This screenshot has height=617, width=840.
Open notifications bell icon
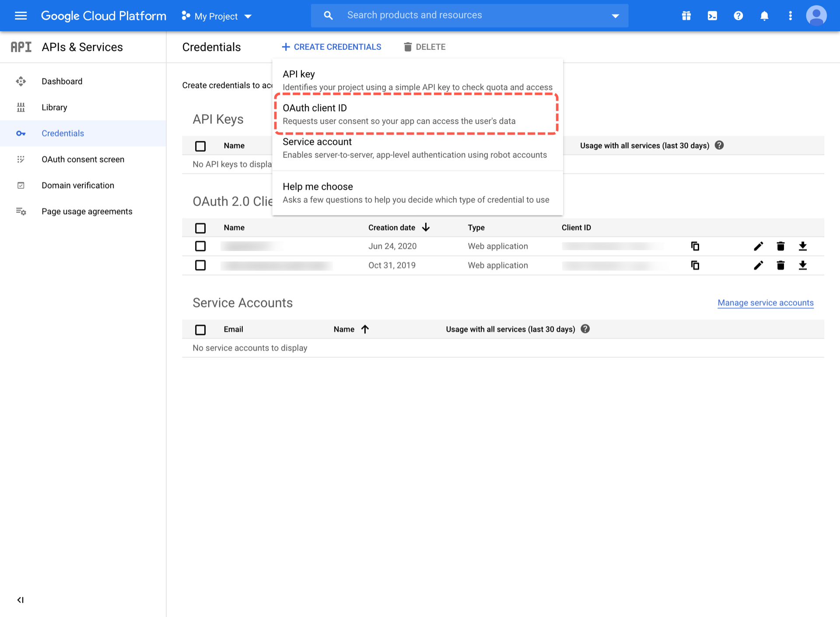click(764, 16)
